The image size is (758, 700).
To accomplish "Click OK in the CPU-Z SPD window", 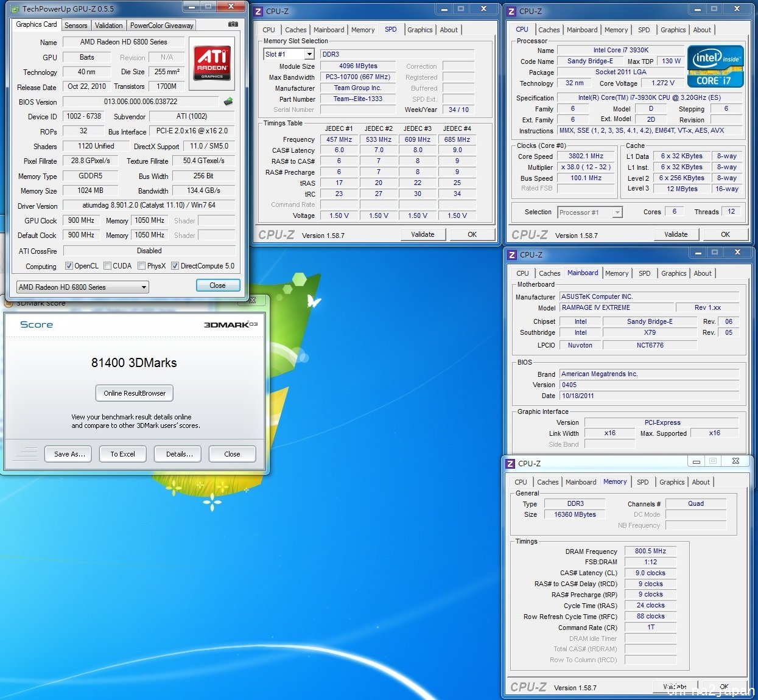I will click(472, 234).
